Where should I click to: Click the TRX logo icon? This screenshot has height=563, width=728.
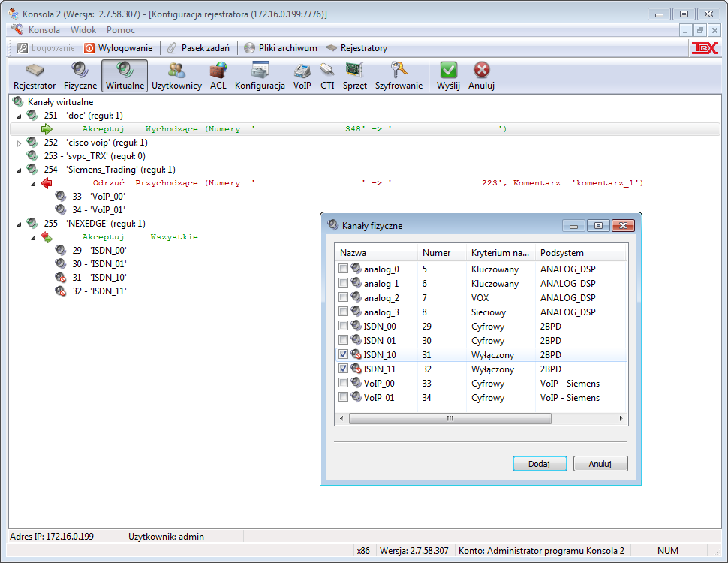[705, 48]
